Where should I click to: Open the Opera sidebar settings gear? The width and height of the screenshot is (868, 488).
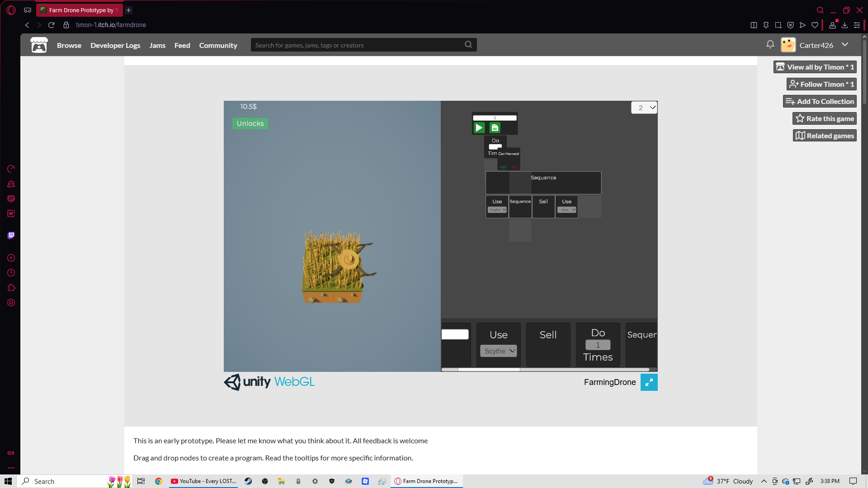pyautogui.click(x=11, y=303)
